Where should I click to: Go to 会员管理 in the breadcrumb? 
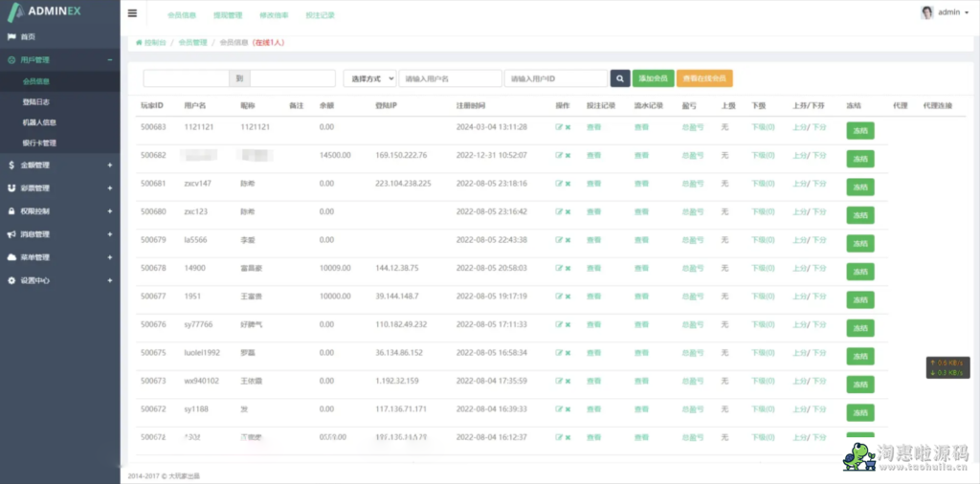point(192,42)
